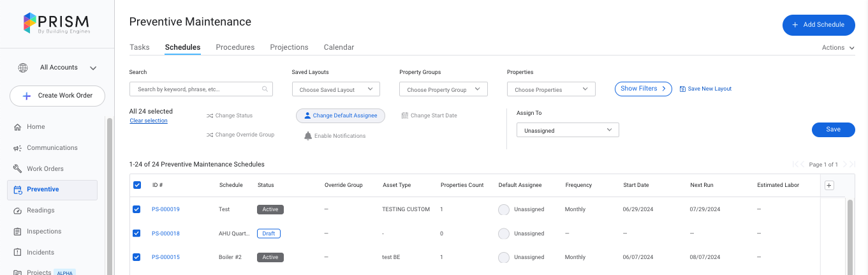Click the Add Schedule button
868x275 pixels.
(818, 25)
